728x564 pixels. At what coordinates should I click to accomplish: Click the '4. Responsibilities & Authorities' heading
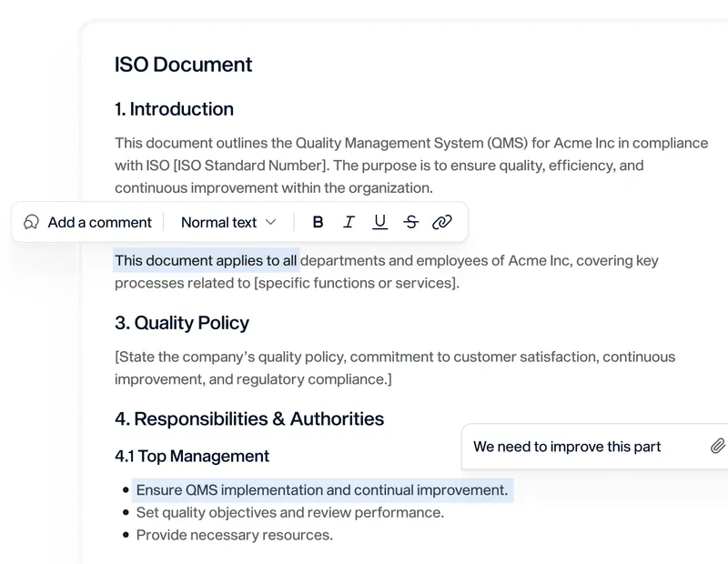(x=249, y=418)
